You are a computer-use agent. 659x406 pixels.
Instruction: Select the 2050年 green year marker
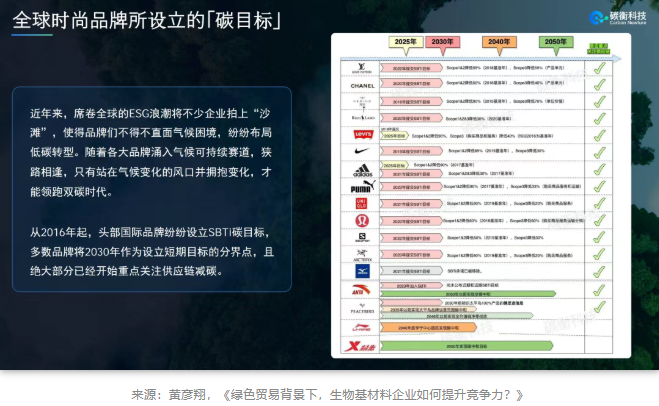(x=556, y=44)
